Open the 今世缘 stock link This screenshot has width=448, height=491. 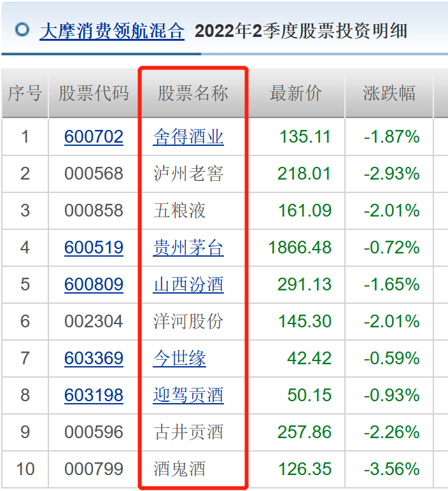[x=179, y=359]
